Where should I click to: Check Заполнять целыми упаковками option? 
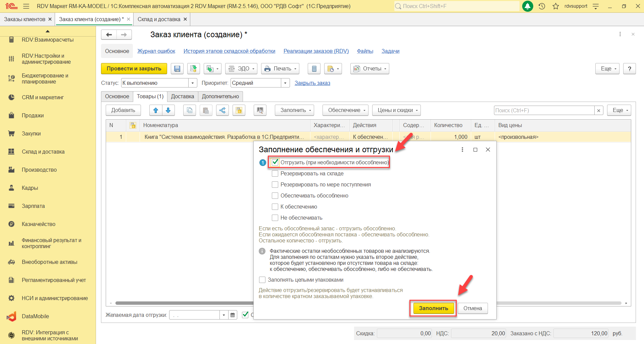[262, 280]
